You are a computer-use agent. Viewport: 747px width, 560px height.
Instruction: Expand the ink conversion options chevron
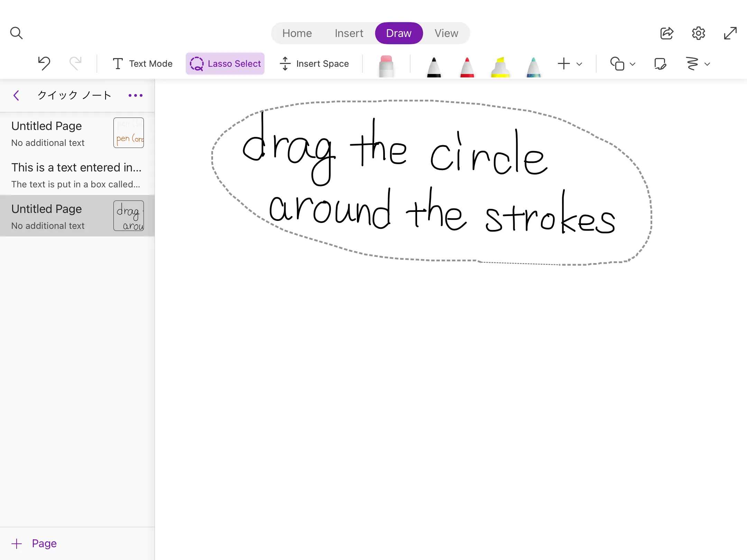point(707,64)
